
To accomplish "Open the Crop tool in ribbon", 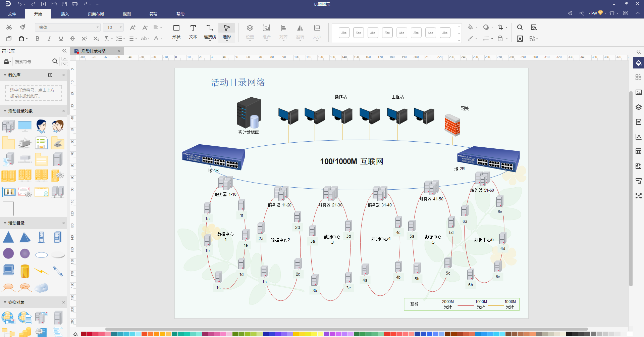I will [500, 27].
